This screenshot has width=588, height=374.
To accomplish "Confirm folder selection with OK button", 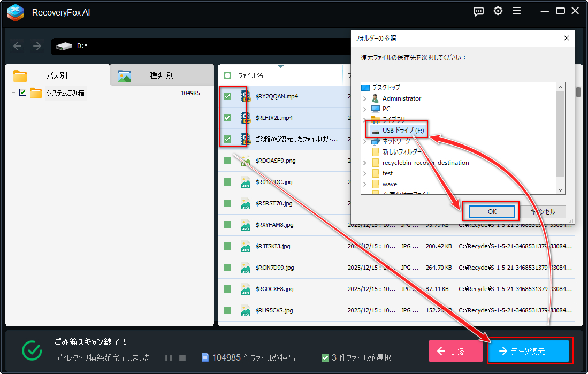I will click(492, 212).
